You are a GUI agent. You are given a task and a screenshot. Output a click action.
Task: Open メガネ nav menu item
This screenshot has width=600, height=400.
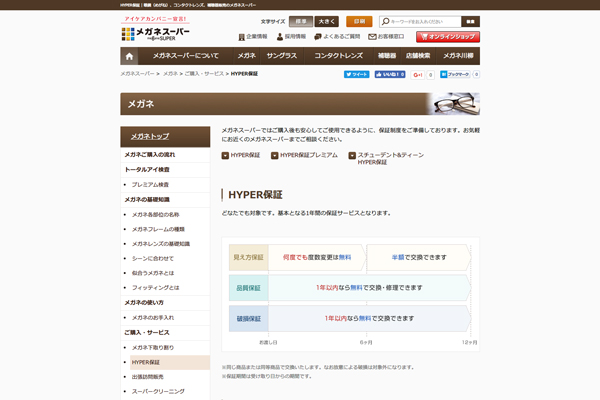click(246, 56)
